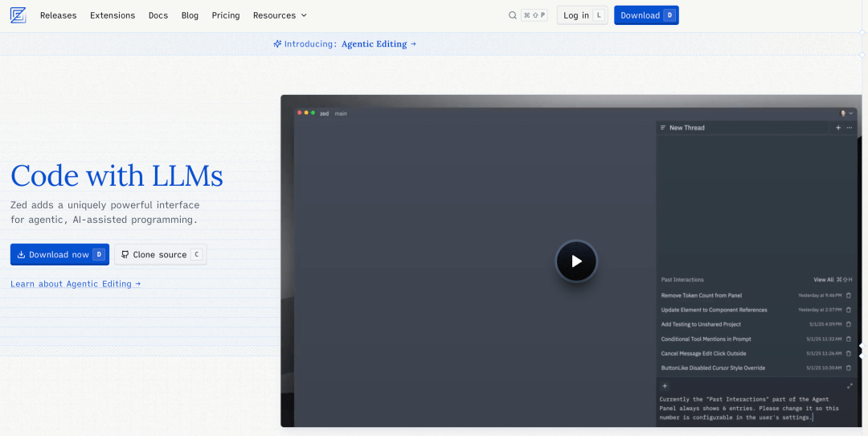This screenshot has height=436, width=868.
Task: Open thread Conditional Tool Mentions in Prompt
Action: (706, 339)
